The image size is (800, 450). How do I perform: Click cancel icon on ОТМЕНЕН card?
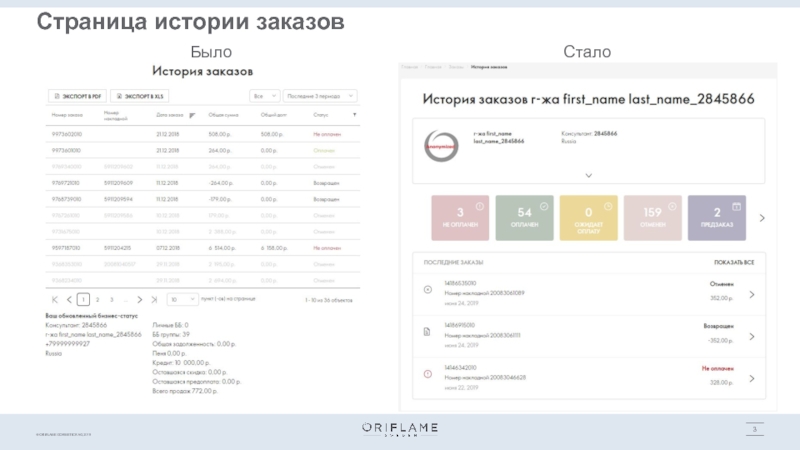tap(672, 206)
